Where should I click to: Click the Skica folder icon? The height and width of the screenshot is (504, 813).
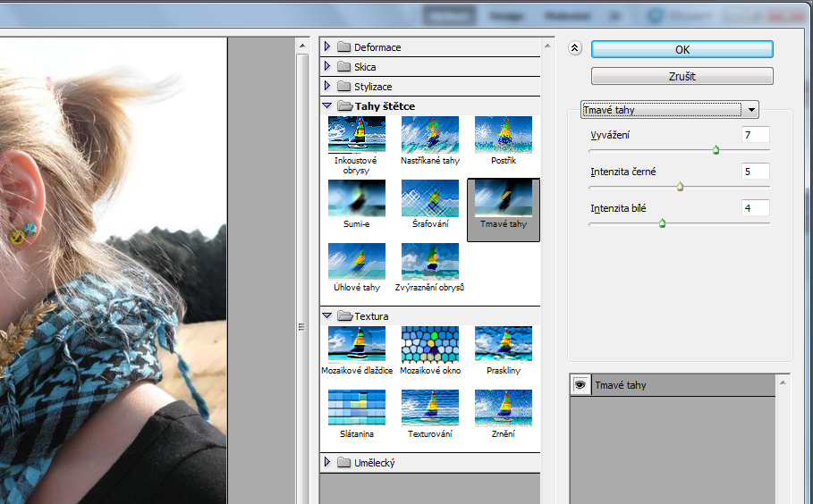pos(343,67)
